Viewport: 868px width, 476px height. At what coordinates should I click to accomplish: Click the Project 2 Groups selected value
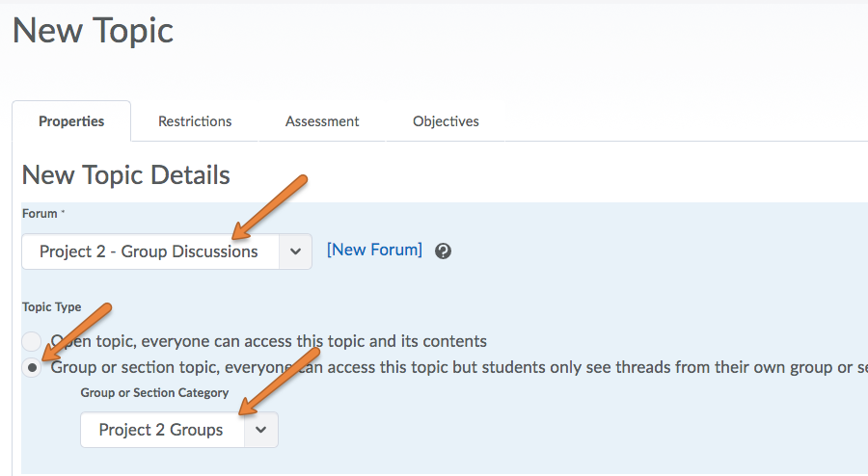pos(161,430)
